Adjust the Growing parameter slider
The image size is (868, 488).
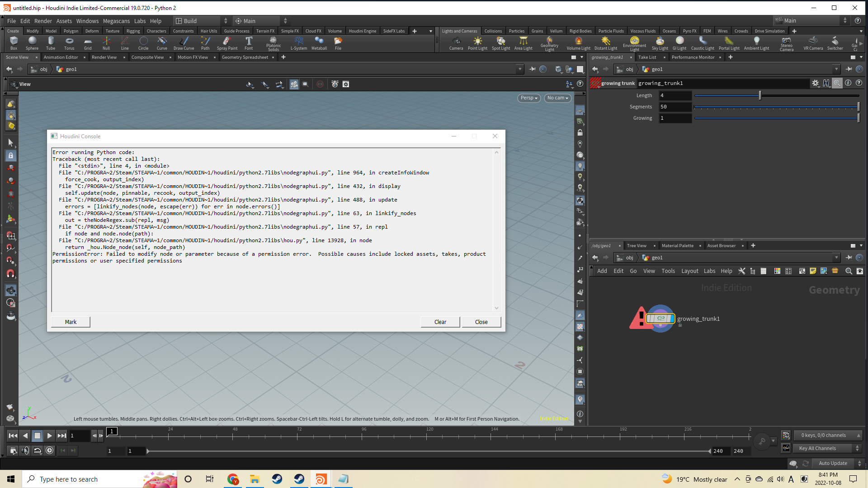pos(776,118)
